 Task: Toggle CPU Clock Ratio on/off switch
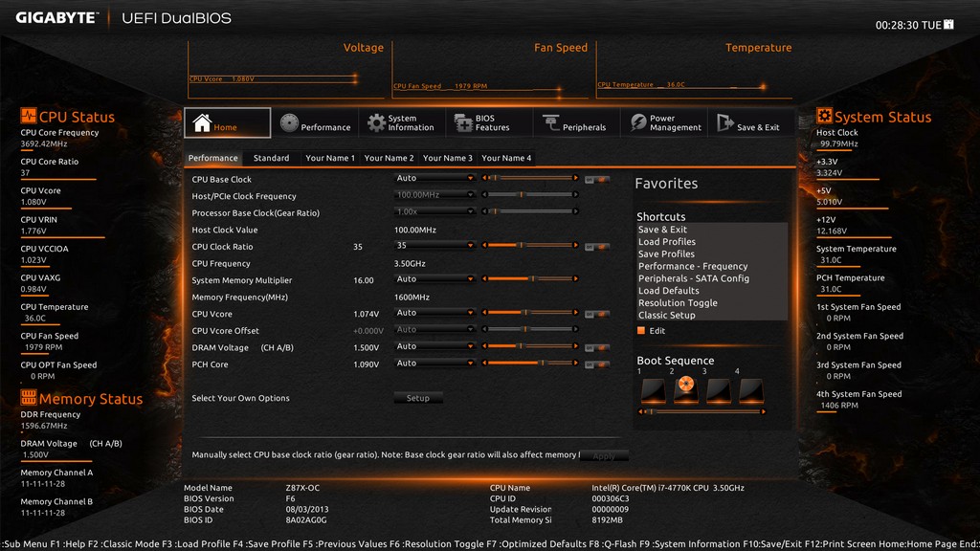(x=597, y=247)
